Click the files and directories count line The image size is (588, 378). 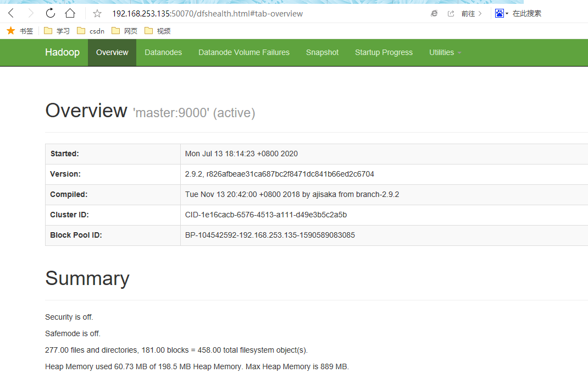[176, 350]
